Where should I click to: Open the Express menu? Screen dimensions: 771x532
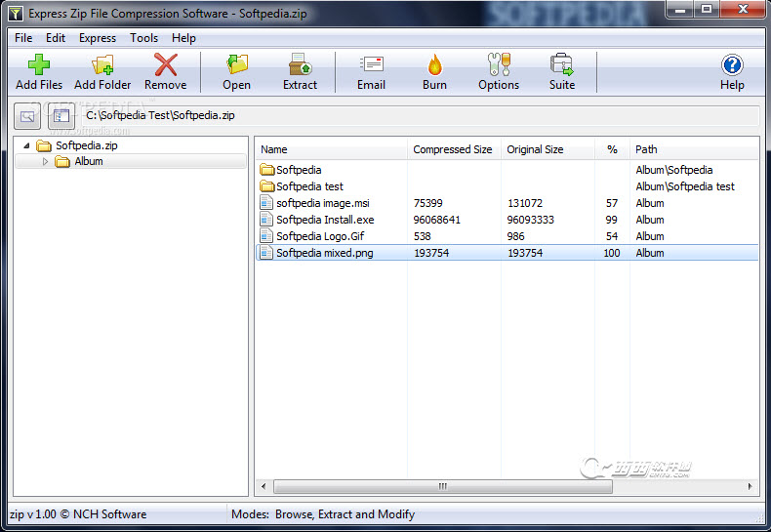click(98, 38)
